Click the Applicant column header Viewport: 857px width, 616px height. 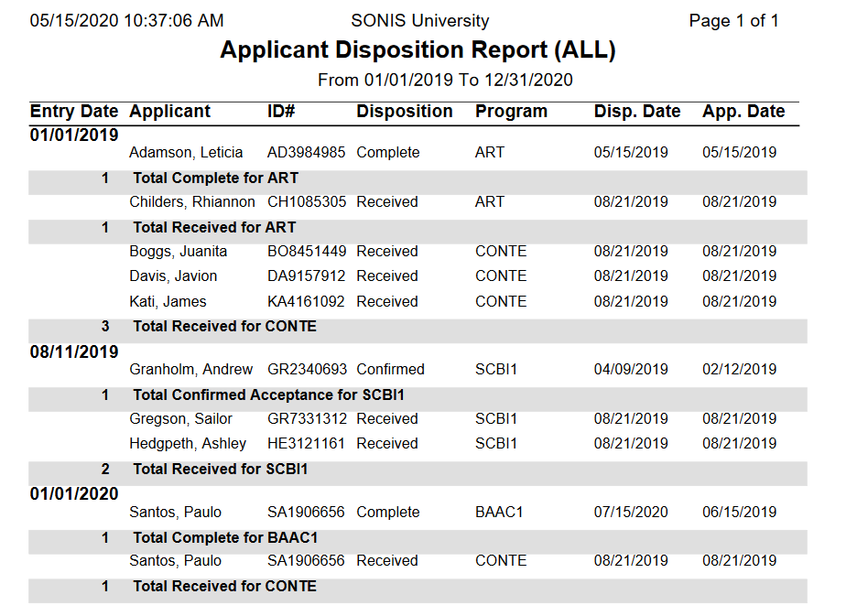click(x=170, y=112)
